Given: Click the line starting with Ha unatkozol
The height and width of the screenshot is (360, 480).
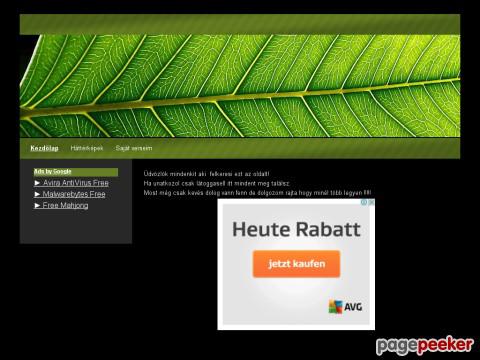Looking at the screenshot, I should point(217,183).
